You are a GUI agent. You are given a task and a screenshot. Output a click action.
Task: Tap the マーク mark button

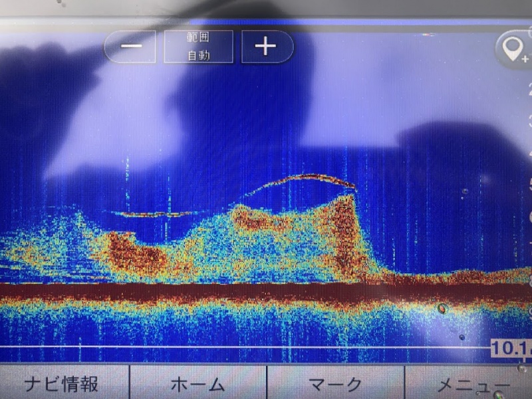click(x=336, y=384)
